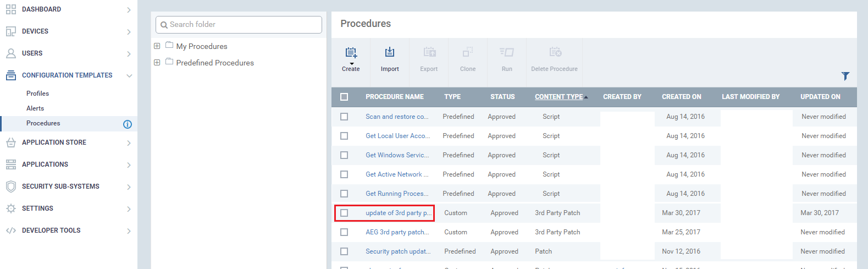Expand the My Procedures tree node
Viewport: 868px width, 269px height.
tap(157, 46)
